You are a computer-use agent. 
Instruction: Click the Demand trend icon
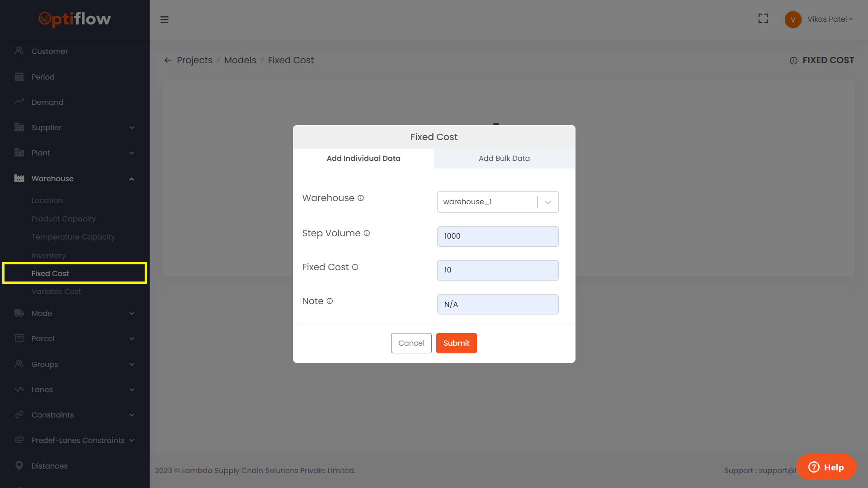click(19, 102)
